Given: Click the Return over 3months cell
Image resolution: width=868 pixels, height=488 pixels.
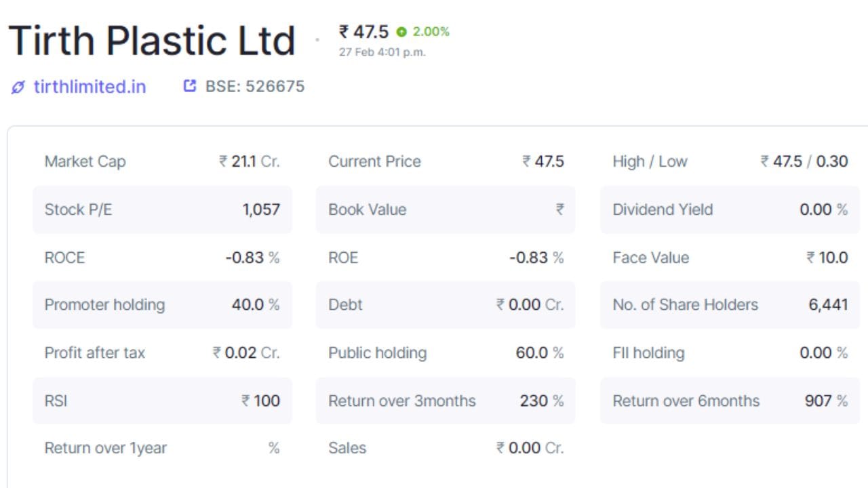Looking at the screenshot, I should (x=445, y=401).
